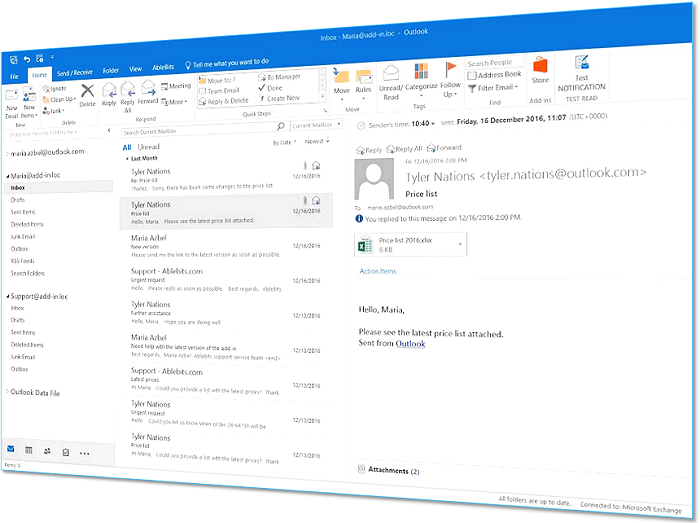700x523 pixels.
Task: Toggle Newest sort order
Action: [317, 141]
